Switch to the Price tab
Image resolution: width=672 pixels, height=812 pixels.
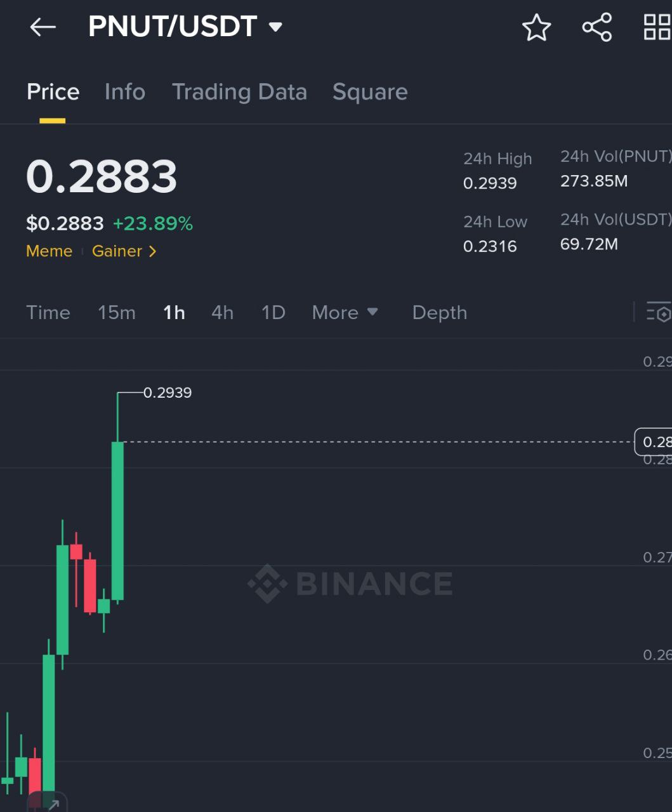tap(53, 92)
